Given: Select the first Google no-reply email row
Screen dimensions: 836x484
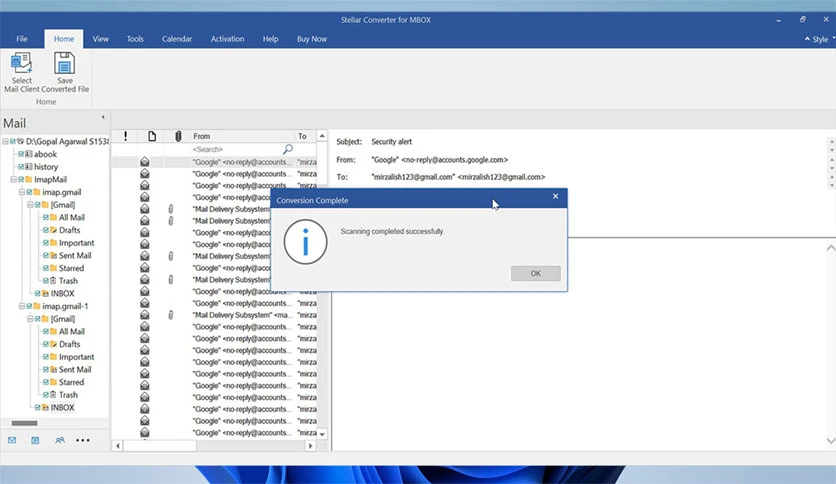Looking at the screenshot, I should 214,162.
